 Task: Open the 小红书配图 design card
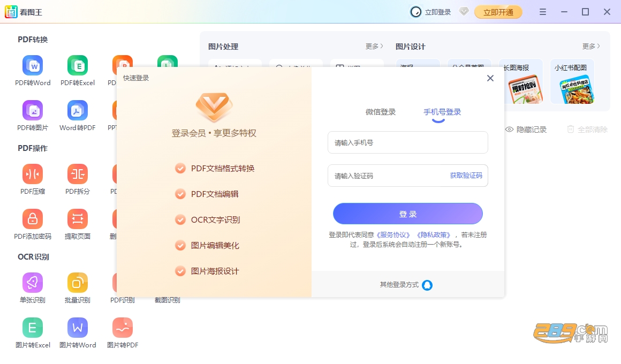click(572, 81)
